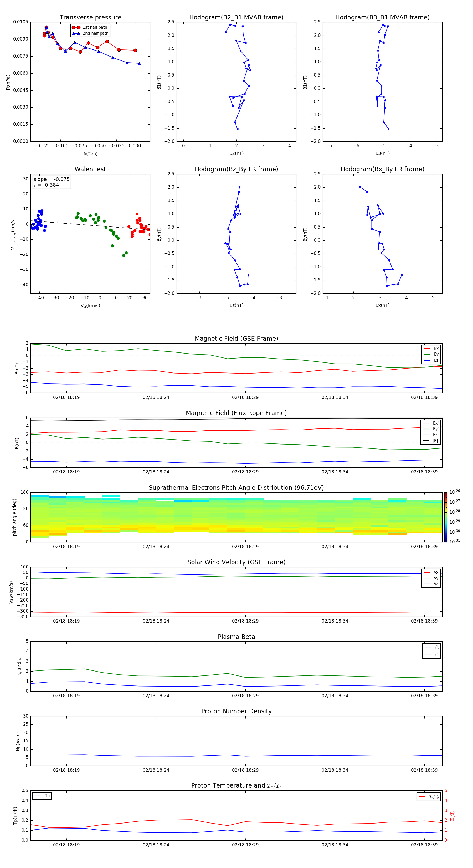
Task: Click 'Hodogram(B2_B1 MVAB frame)' title
Action: click(x=236, y=18)
